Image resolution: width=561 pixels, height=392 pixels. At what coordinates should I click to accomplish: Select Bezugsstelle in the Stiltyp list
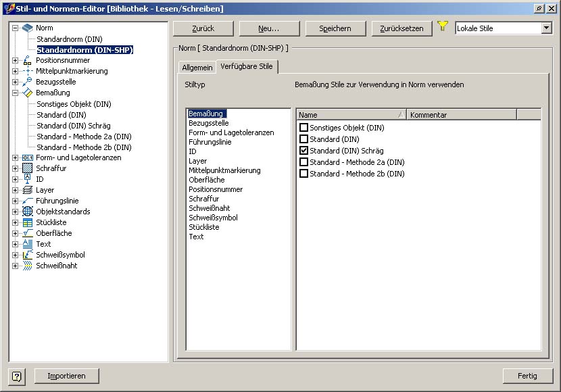[x=209, y=123]
